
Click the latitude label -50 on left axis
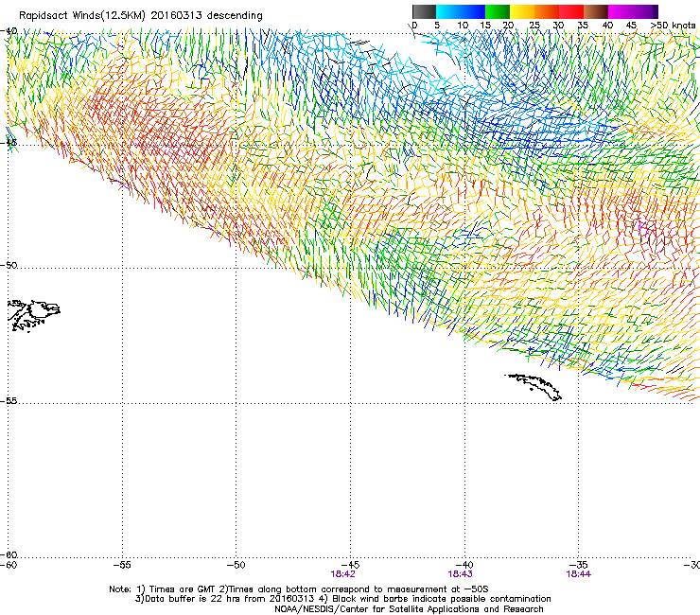[x=9, y=265]
